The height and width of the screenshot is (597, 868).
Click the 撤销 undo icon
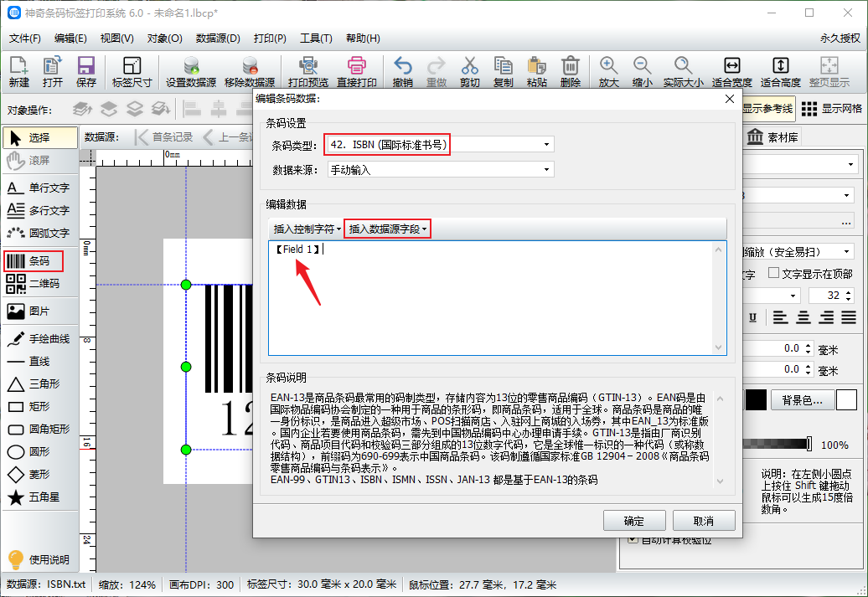402,72
